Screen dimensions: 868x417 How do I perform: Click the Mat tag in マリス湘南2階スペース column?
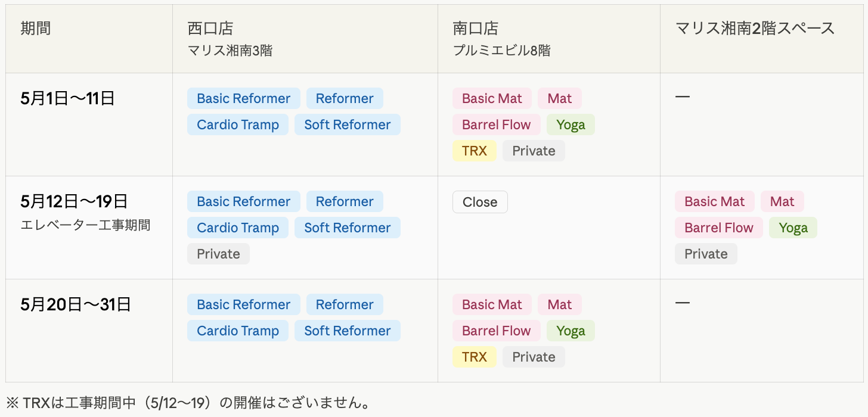point(782,201)
